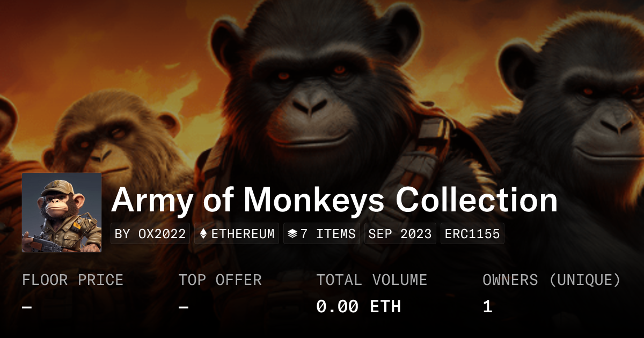Click the OWNERS (UNIQUE) label
The width and height of the screenshot is (644, 338).
click(552, 280)
